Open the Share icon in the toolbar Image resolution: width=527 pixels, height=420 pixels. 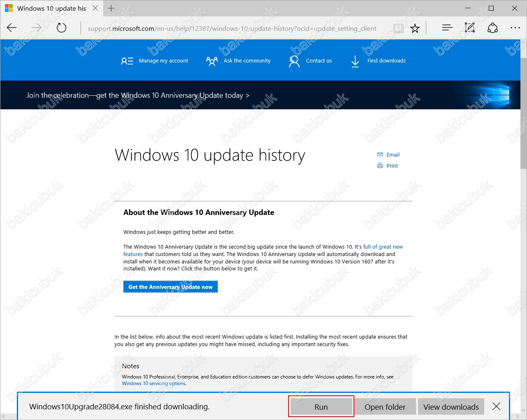coord(492,28)
